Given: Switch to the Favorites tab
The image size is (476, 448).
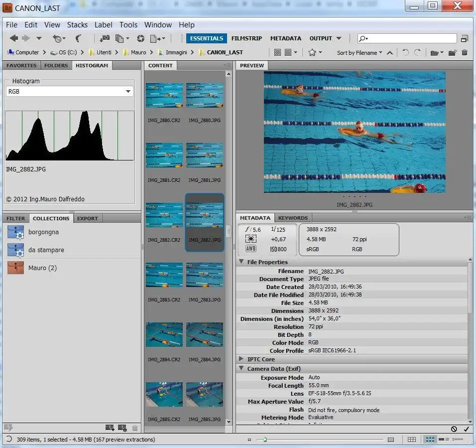Looking at the screenshot, I should (x=21, y=65).
